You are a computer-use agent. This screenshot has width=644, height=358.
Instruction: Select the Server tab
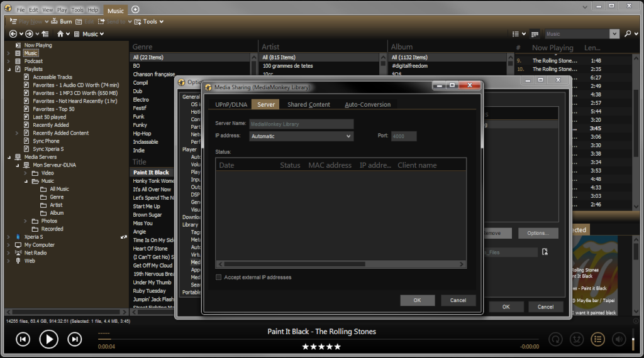coord(266,104)
